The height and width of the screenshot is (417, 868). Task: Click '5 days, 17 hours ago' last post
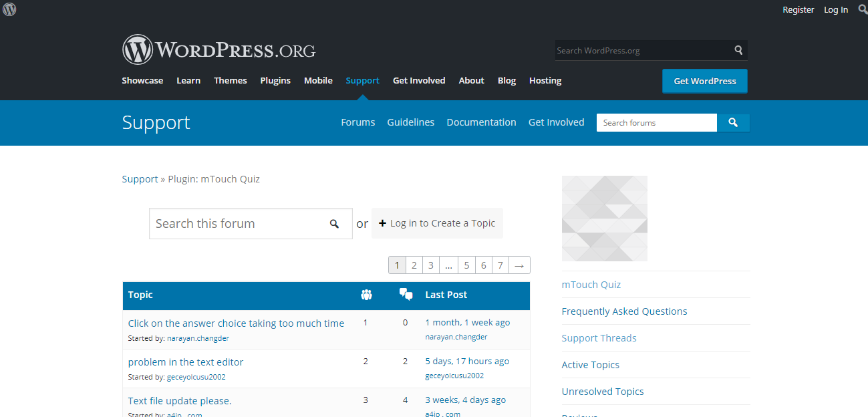(x=467, y=362)
